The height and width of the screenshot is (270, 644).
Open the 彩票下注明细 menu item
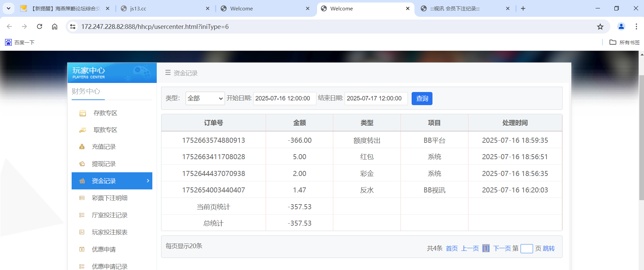pos(109,198)
